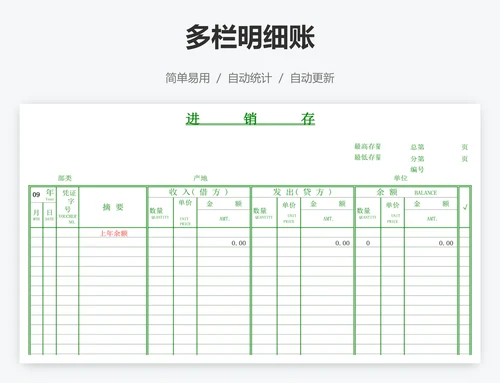Click the 摘要 column header
This screenshot has height=383, width=500.
tap(113, 207)
